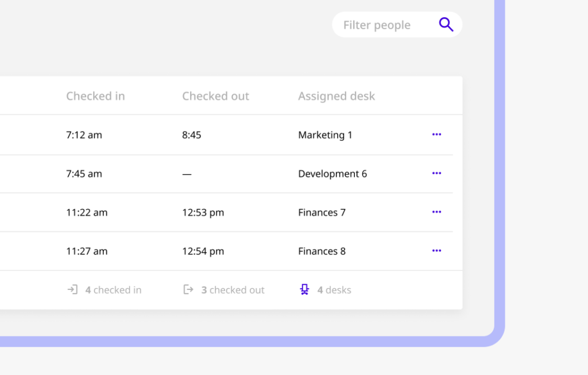The image size is (588, 375).
Task: Open more options for Development 6 row
Action: coord(436,173)
